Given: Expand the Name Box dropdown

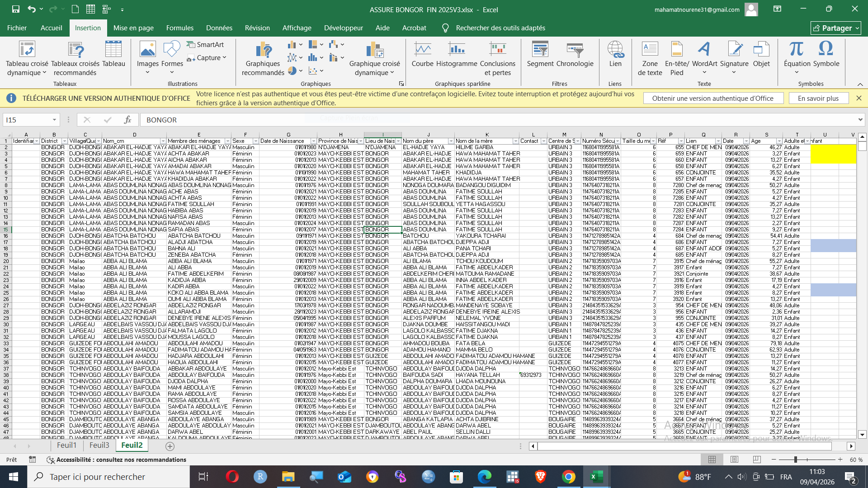Looking at the screenshot, I should click(x=54, y=120).
